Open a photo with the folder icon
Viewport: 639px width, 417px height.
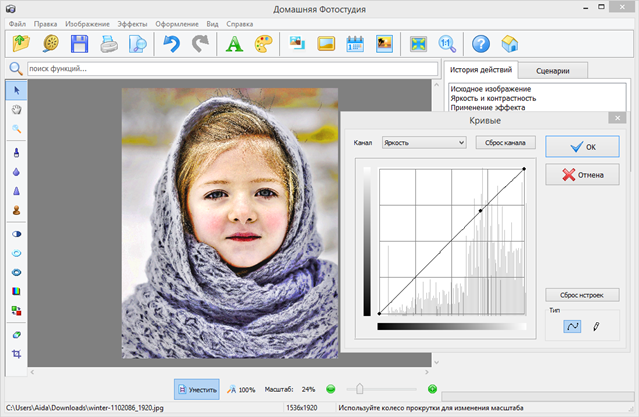[x=21, y=44]
